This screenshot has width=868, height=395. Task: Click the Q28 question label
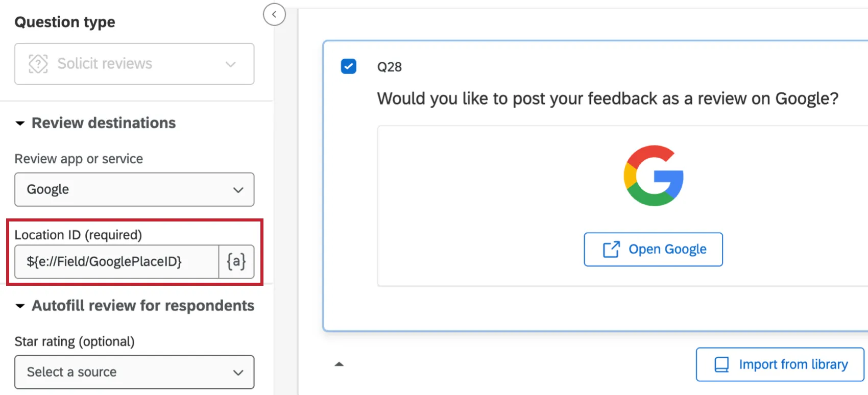(390, 67)
